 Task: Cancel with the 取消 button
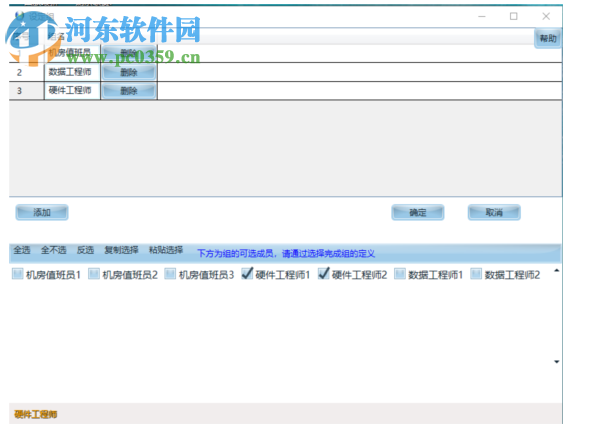pyautogui.click(x=494, y=212)
